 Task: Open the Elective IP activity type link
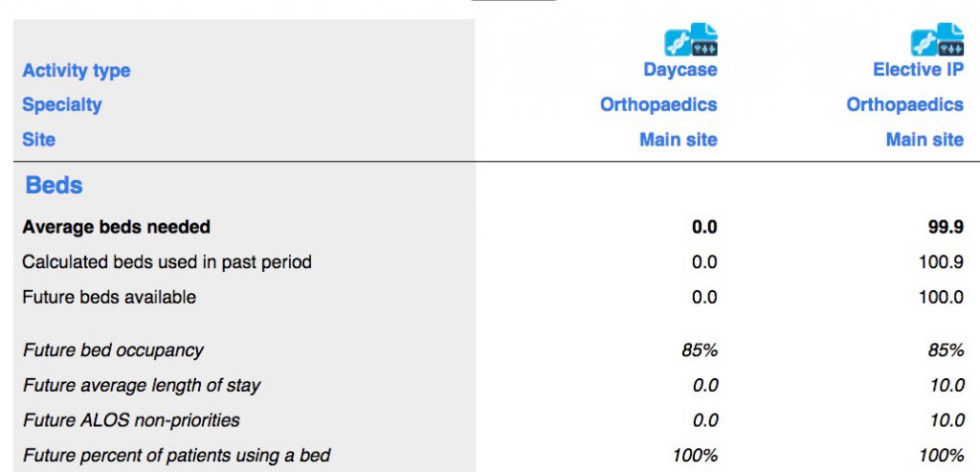(x=918, y=69)
